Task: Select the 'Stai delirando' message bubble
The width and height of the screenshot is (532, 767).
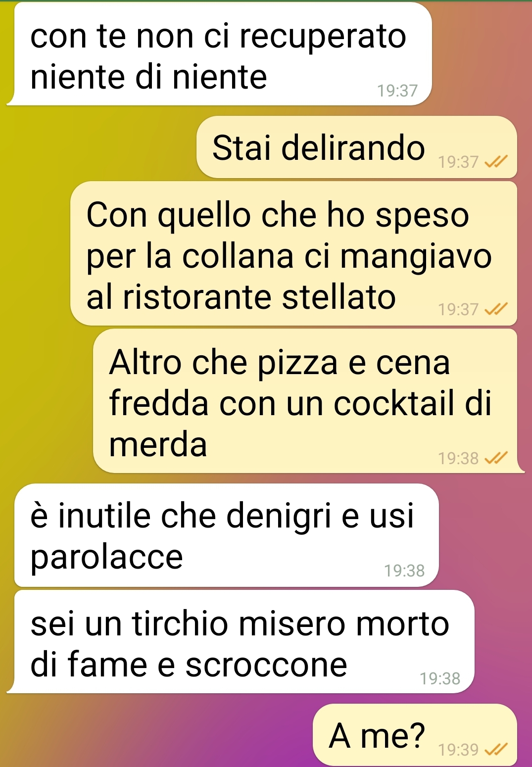Action: (x=357, y=147)
